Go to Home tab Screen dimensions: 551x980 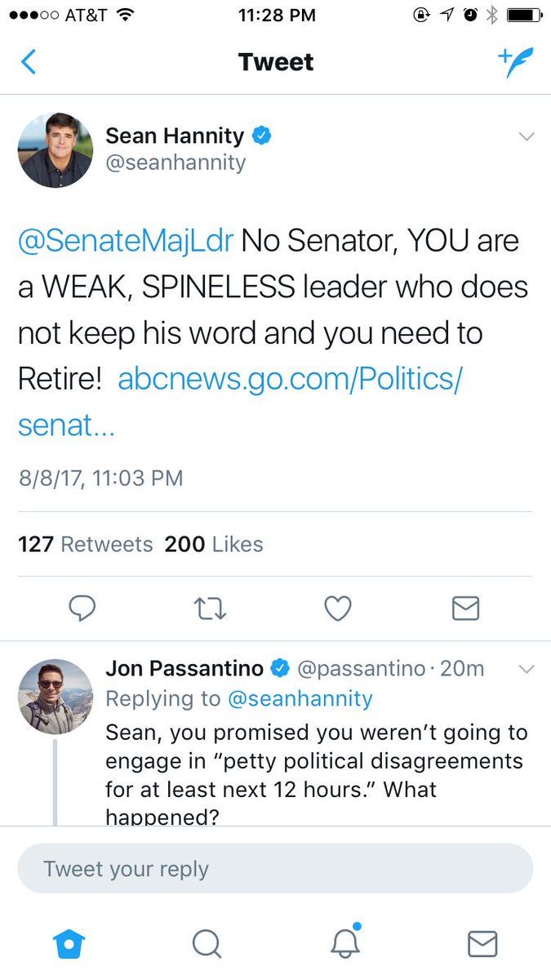coord(69,944)
